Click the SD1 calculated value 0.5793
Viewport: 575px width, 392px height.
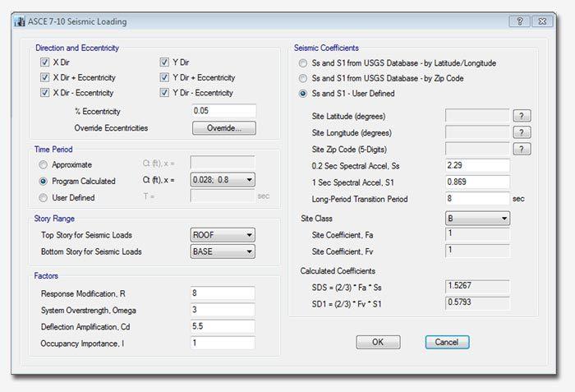(477, 302)
